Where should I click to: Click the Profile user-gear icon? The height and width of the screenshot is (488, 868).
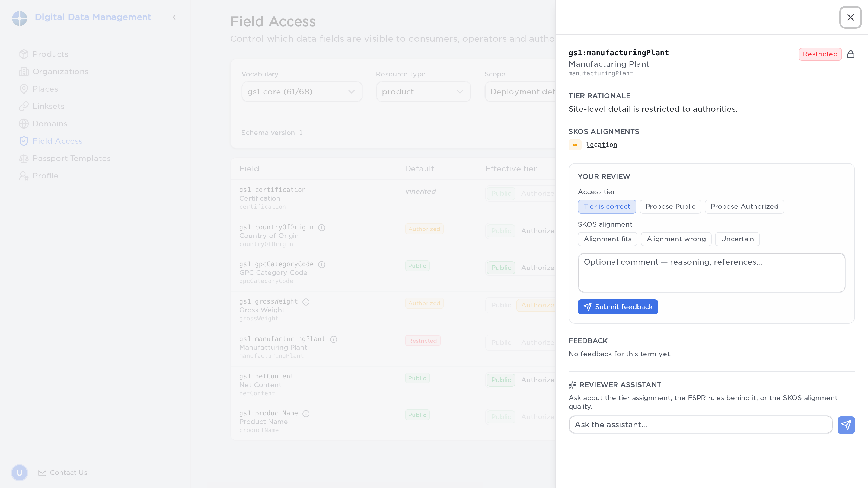coord(24,176)
